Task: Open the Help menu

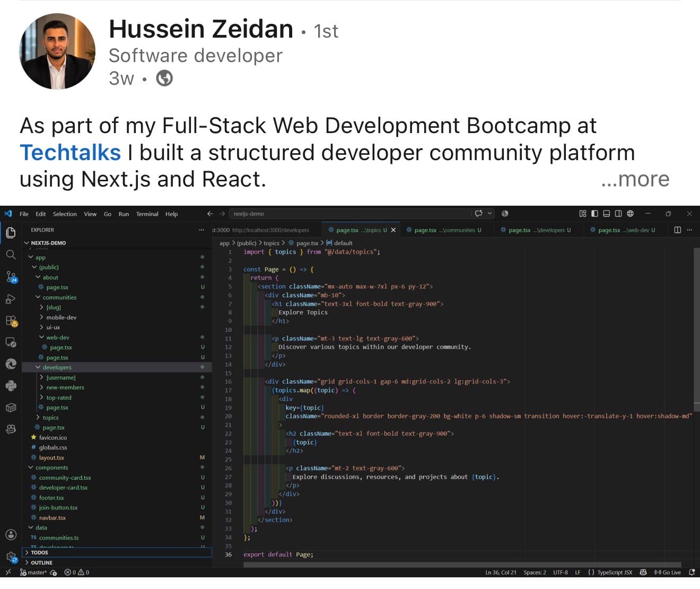Action: click(x=171, y=214)
